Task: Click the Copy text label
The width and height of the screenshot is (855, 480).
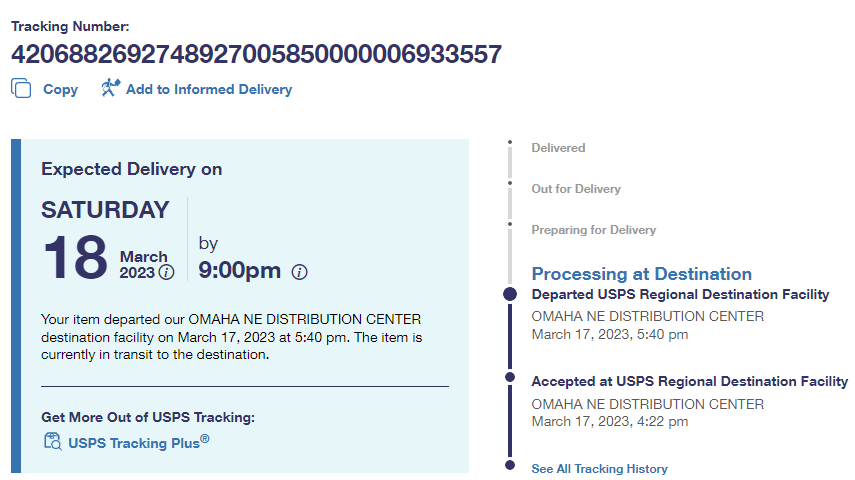Action: point(60,90)
